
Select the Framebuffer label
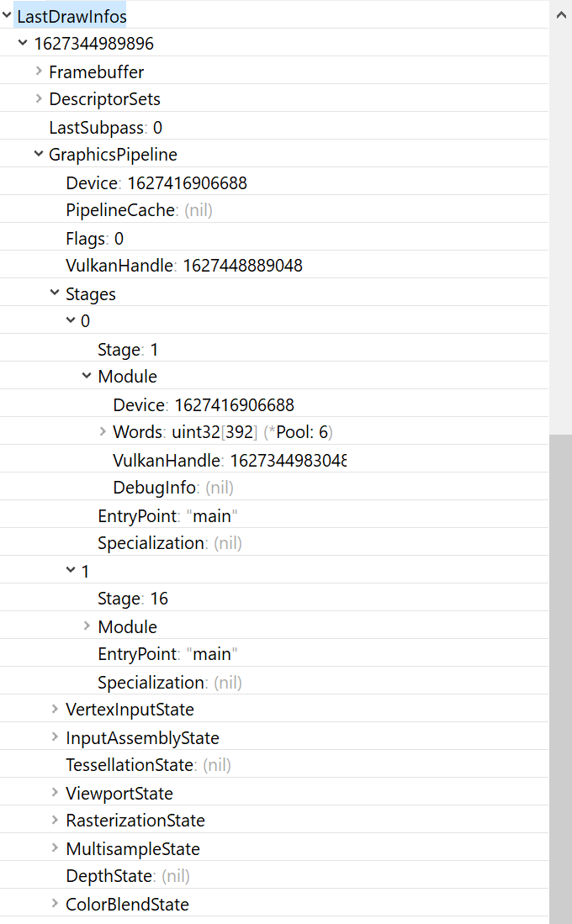click(96, 72)
